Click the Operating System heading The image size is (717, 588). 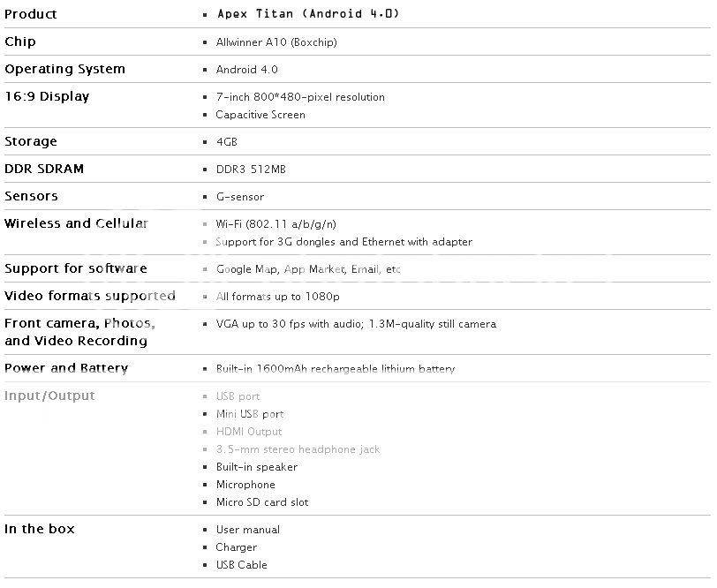point(64,69)
